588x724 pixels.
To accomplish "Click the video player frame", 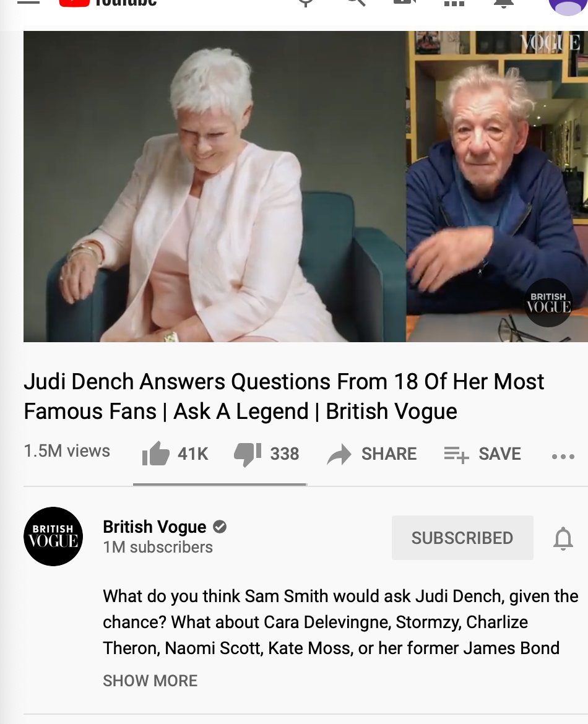I will 306,186.
